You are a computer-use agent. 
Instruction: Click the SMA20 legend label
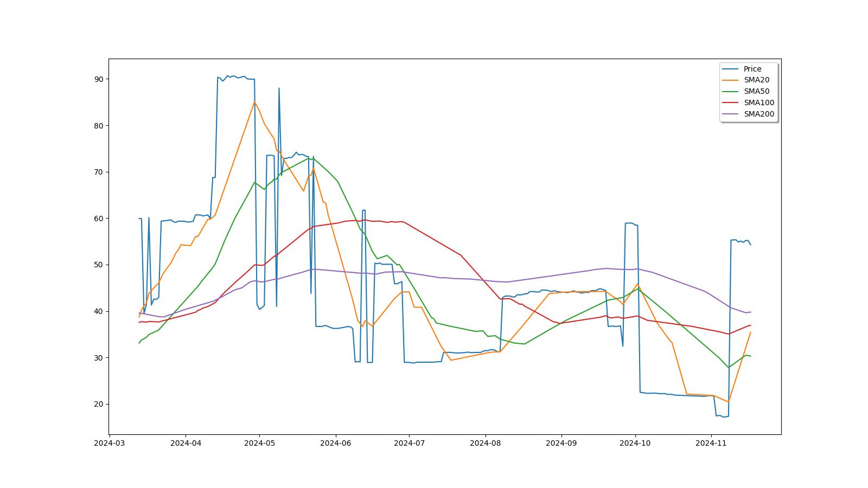(x=756, y=80)
